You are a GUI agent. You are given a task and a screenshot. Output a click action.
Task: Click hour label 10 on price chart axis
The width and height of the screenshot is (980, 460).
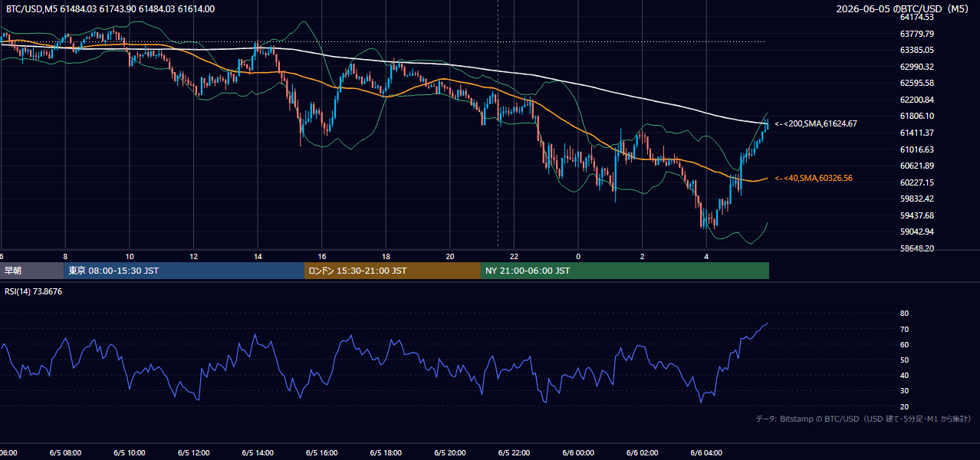[x=130, y=256]
